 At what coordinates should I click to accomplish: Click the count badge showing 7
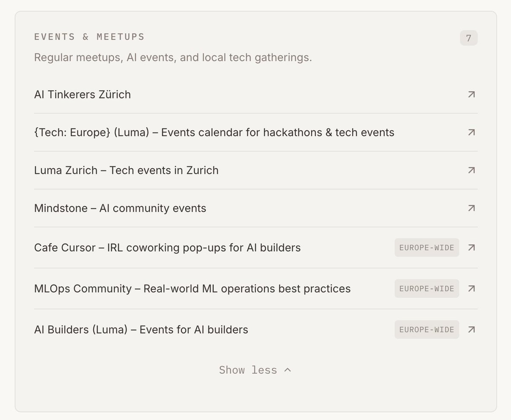(468, 38)
